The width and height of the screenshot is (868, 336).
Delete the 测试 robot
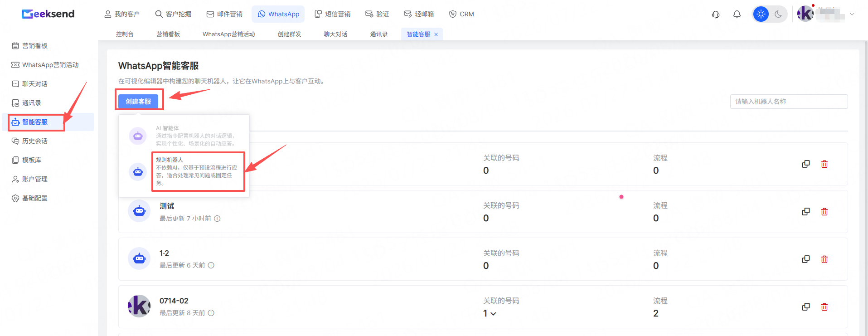click(x=824, y=212)
